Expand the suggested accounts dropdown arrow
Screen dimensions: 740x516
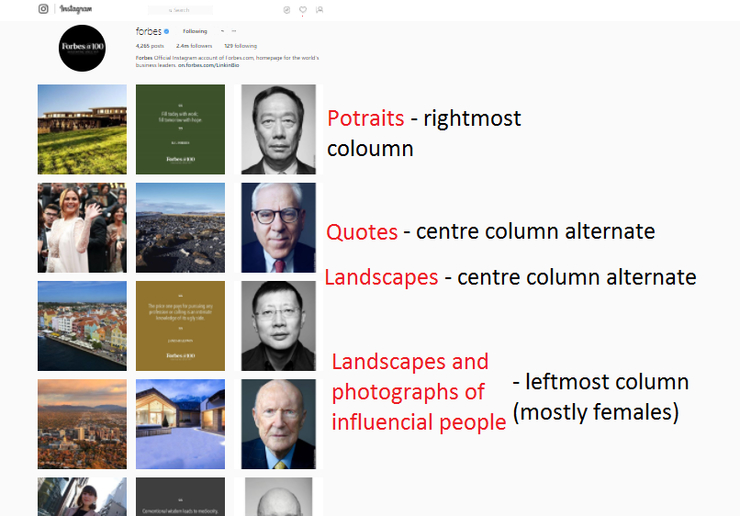[x=222, y=31]
